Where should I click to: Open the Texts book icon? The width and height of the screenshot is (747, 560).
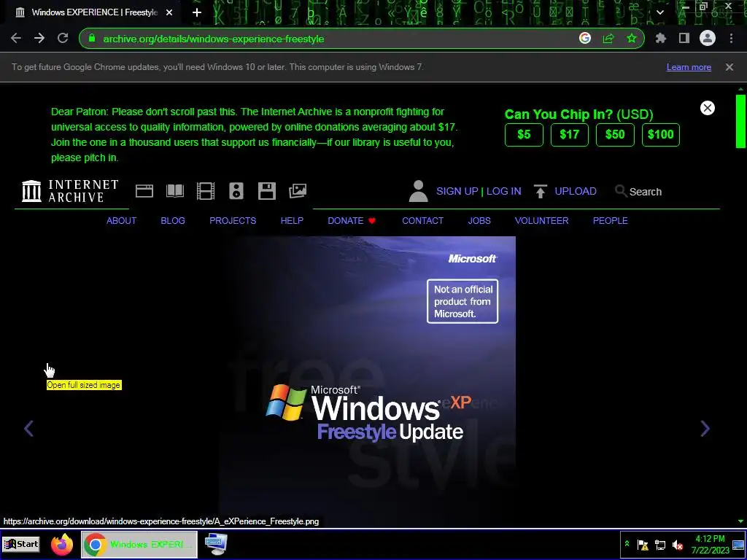click(175, 191)
